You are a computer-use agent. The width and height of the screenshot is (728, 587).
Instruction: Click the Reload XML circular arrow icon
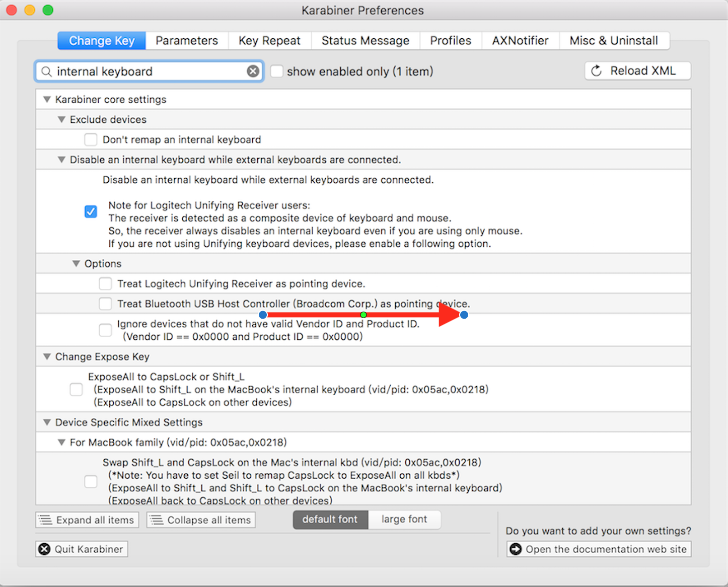tap(596, 71)
